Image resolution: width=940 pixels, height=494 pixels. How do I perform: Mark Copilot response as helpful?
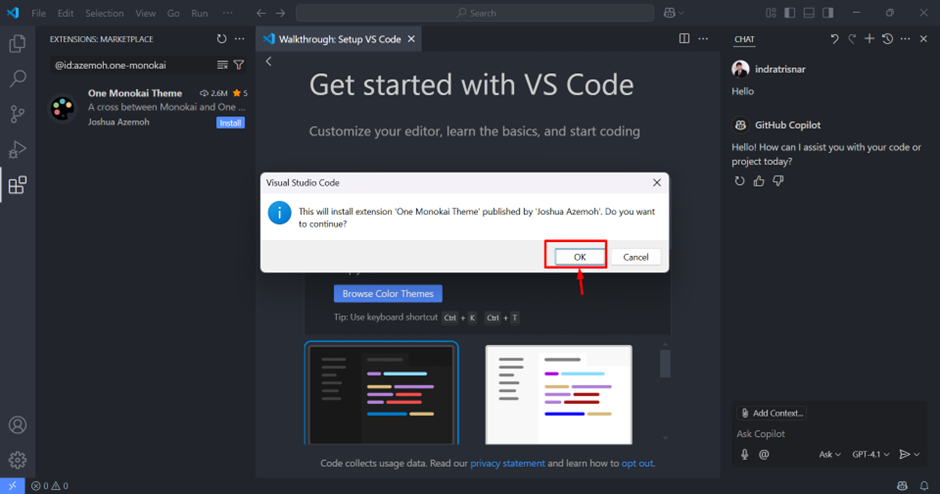(759, 180)
